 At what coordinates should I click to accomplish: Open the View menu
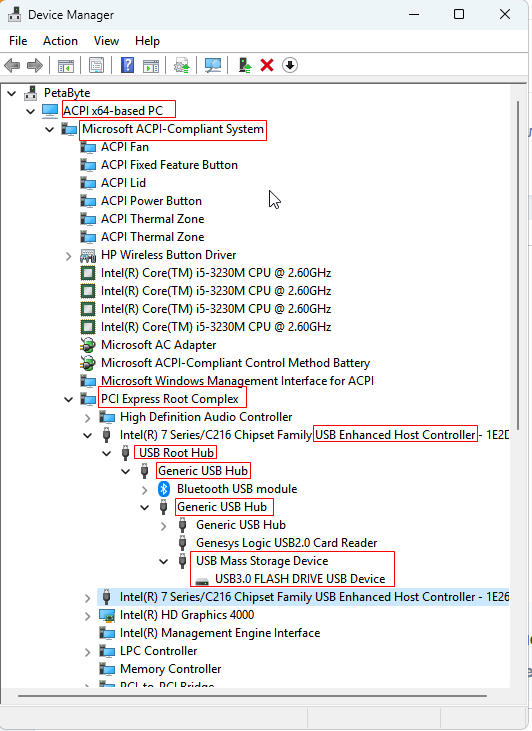tap(106, 41)
